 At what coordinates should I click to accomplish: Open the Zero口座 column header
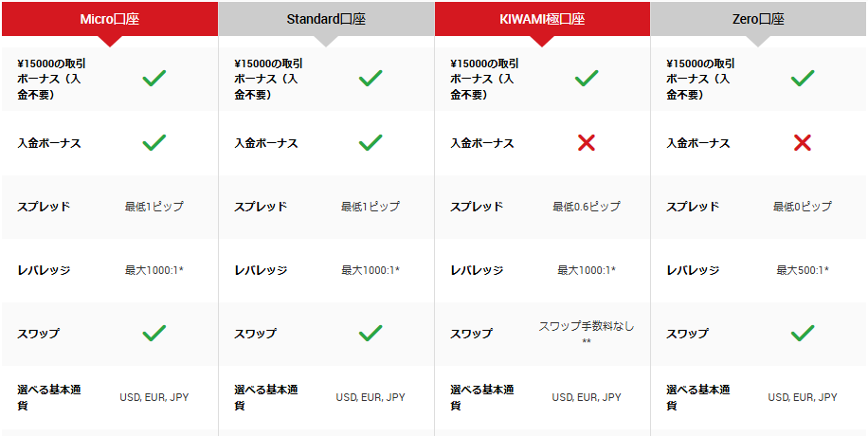(758, 19)
